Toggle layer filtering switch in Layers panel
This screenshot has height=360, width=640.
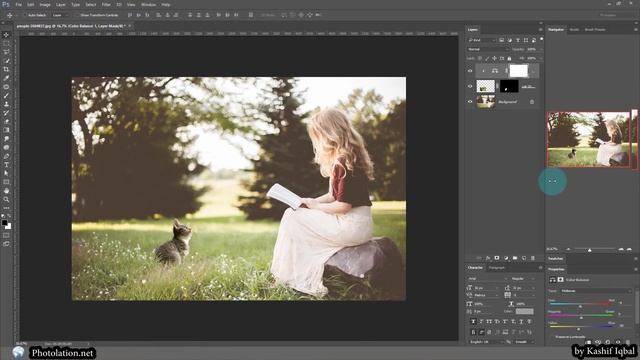542,39
